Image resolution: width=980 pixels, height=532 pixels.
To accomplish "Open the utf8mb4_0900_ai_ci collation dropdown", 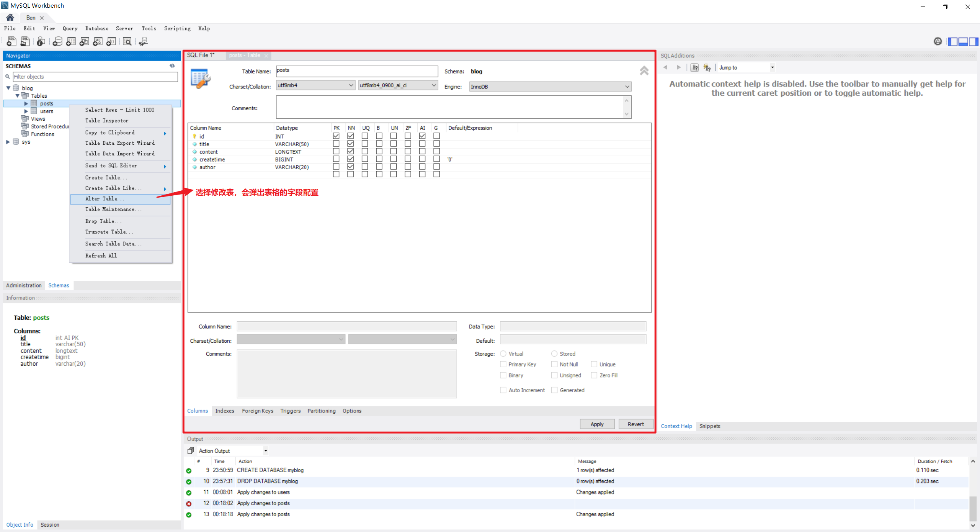I will pyautogui.click(x=398, y=85).
